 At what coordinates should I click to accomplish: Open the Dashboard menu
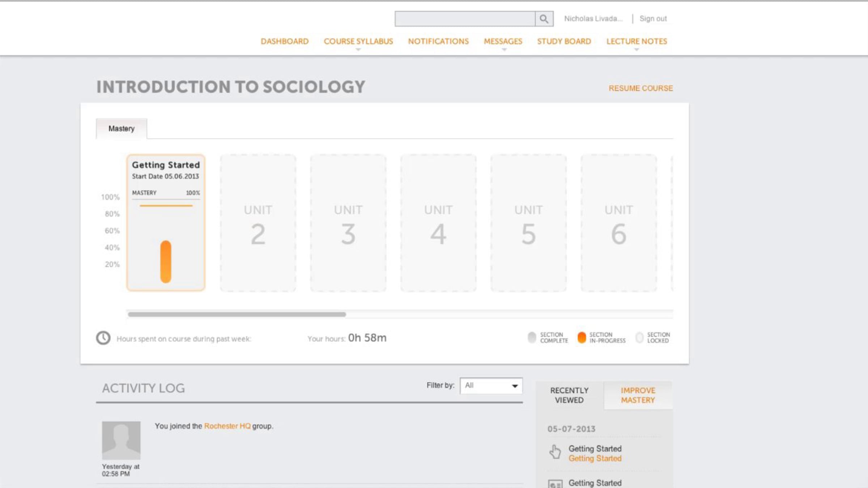pyautogui.click(x=285, y=42)
